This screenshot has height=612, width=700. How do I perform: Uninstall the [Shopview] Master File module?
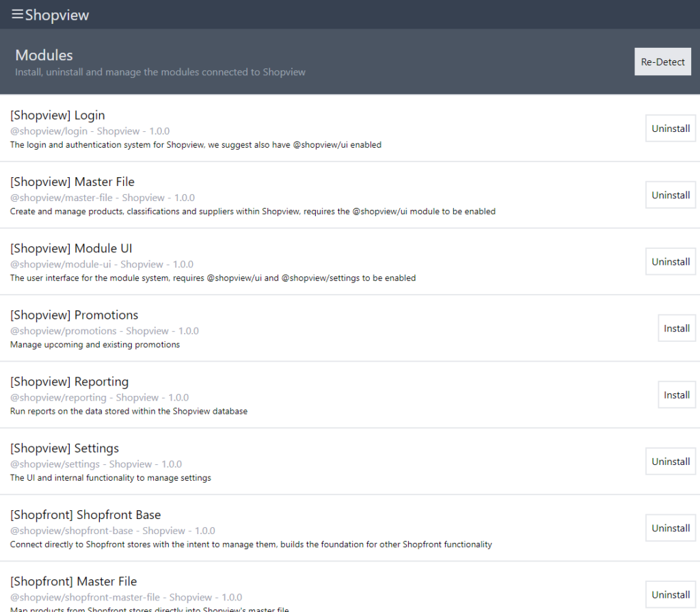pos(670,195)
